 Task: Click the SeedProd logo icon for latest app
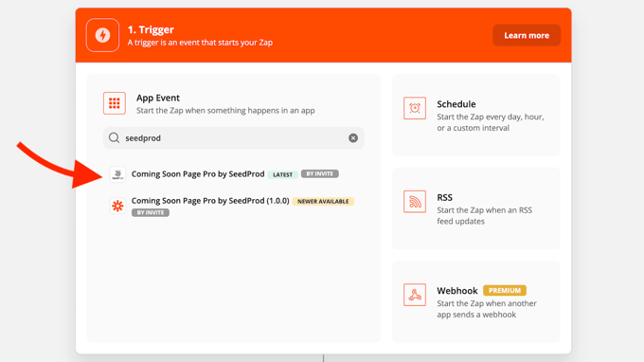point(117,174)
